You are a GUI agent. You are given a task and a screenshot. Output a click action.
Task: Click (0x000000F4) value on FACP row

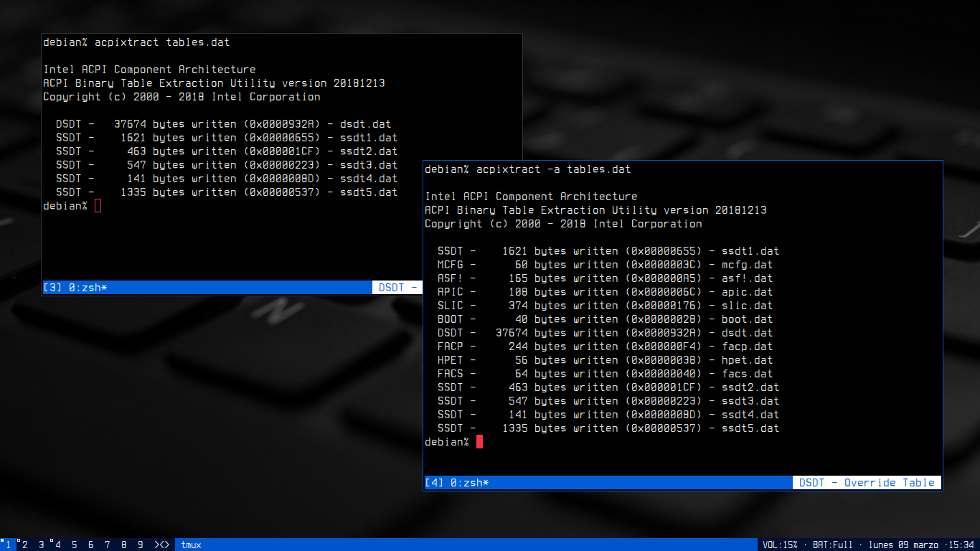663,347
